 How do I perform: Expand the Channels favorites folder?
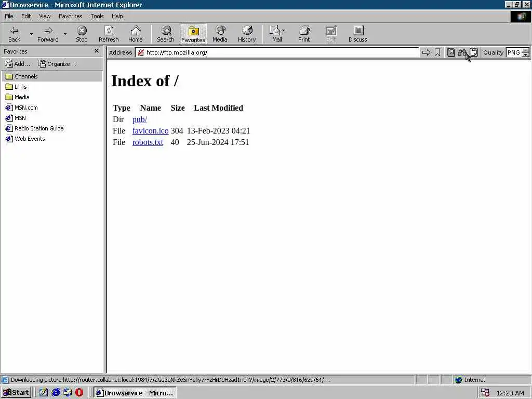click(52, 76)
